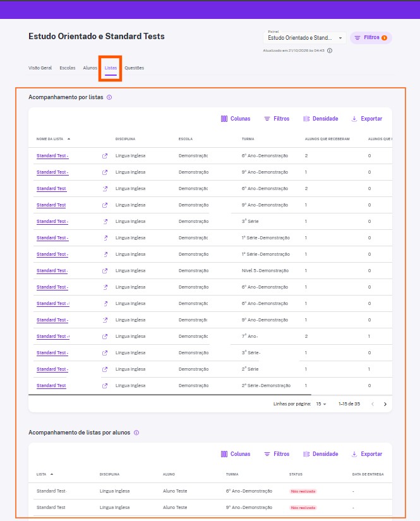Open external link icon in 7º Ano row

(x=105, y=337)
